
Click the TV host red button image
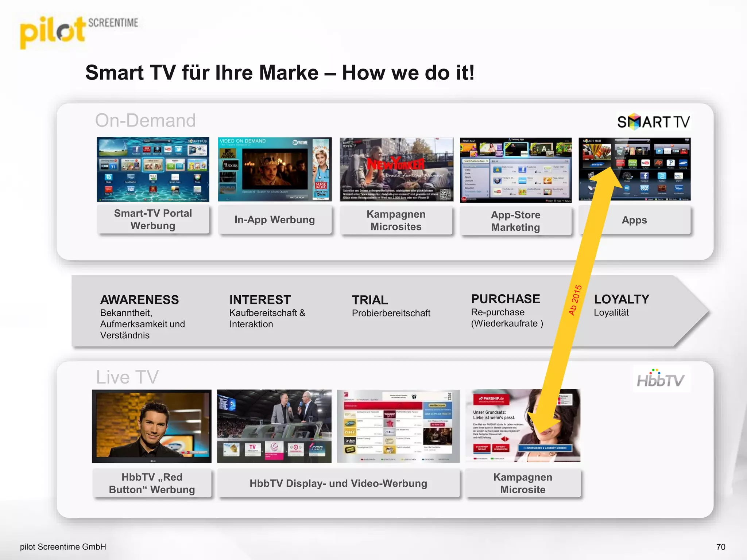point(152,426)
